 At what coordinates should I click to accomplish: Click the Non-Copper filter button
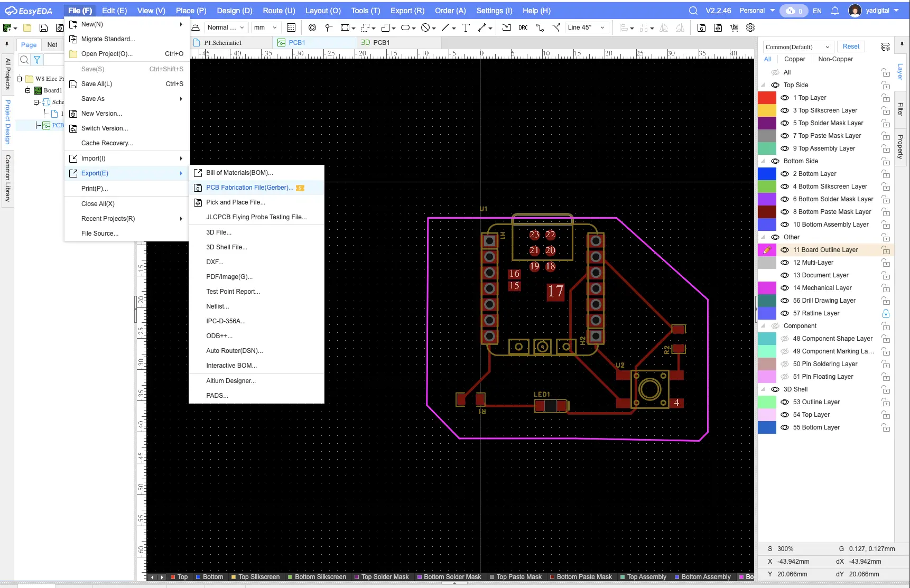pos(835,59)
